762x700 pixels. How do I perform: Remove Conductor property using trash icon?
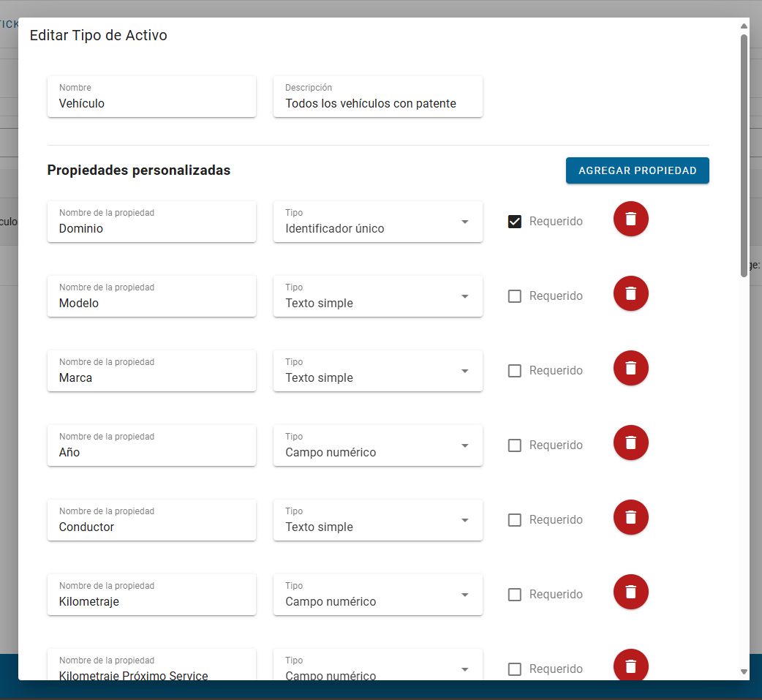click(x=630, y=517)
